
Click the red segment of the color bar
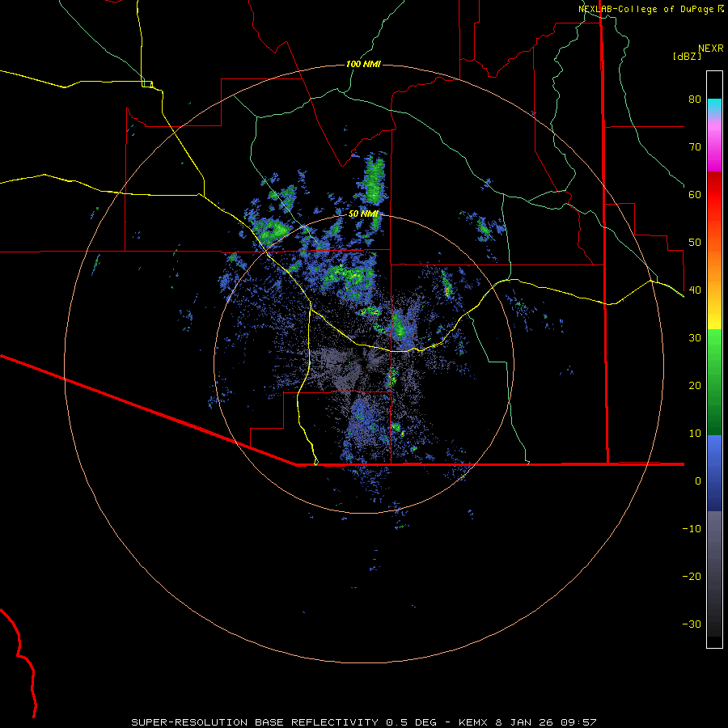point(714,195)
